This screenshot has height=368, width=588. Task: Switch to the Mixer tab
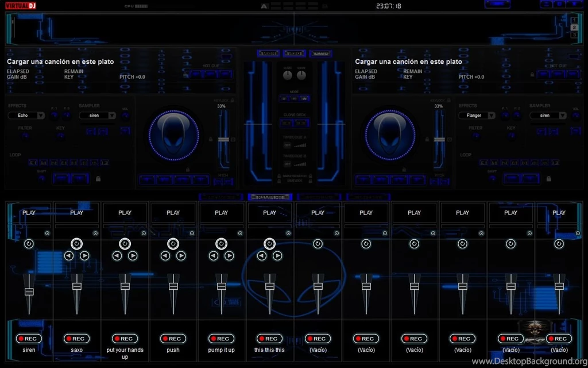[269, 53]
